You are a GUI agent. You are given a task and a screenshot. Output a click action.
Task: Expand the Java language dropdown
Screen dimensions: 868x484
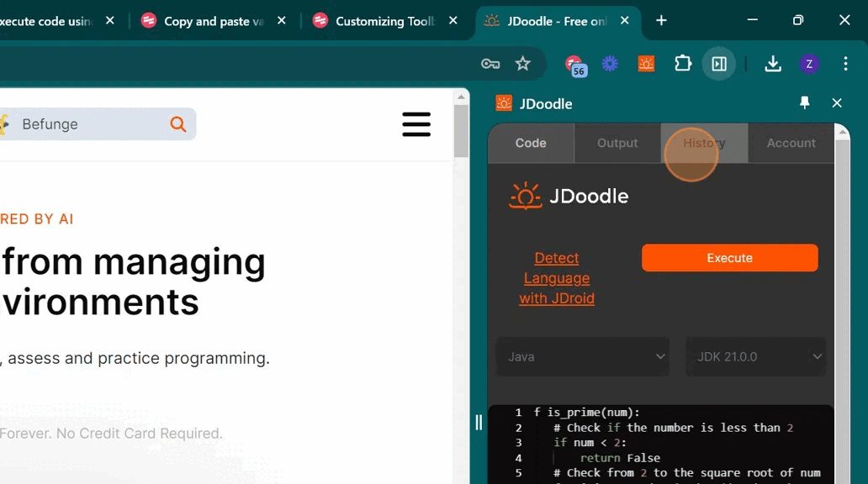click(583, 356)
